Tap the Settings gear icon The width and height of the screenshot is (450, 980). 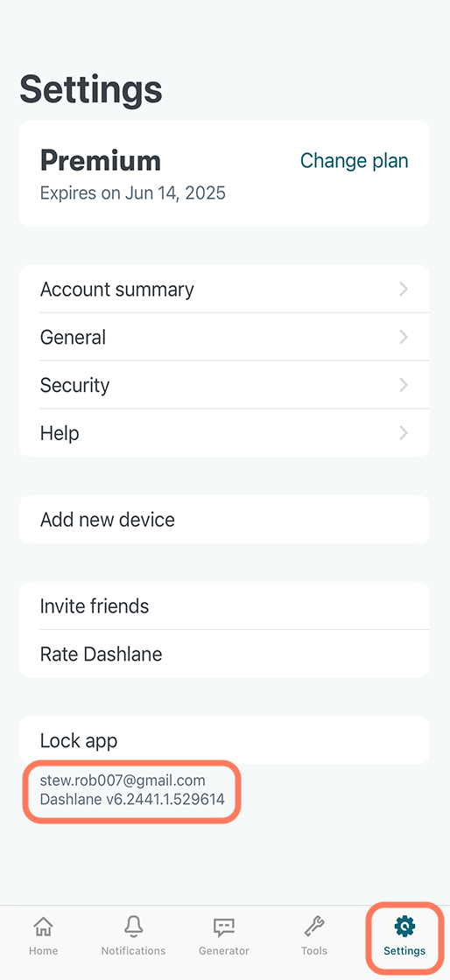tap(405, 926)
